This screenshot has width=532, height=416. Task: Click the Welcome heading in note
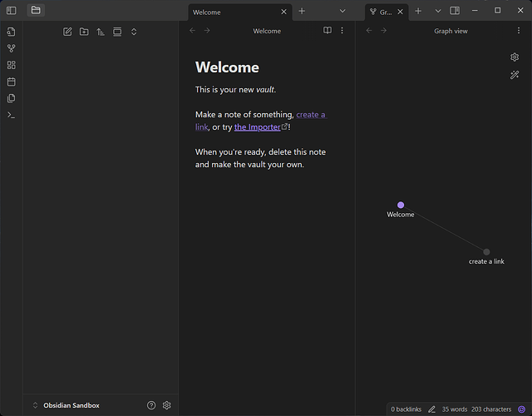227,67
